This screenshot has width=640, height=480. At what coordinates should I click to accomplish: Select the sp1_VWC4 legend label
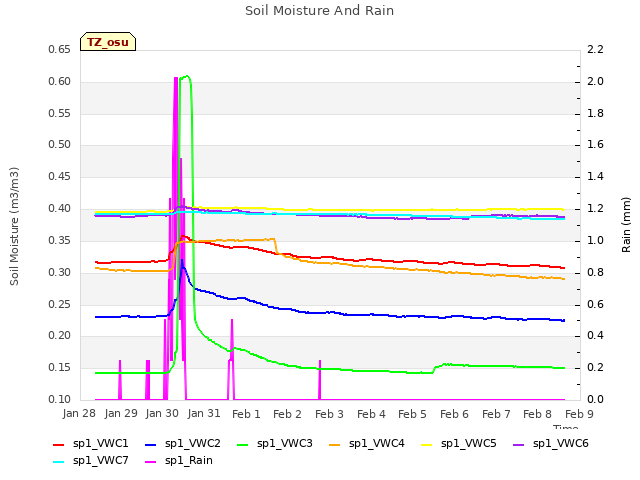click(x=376, y=444)
